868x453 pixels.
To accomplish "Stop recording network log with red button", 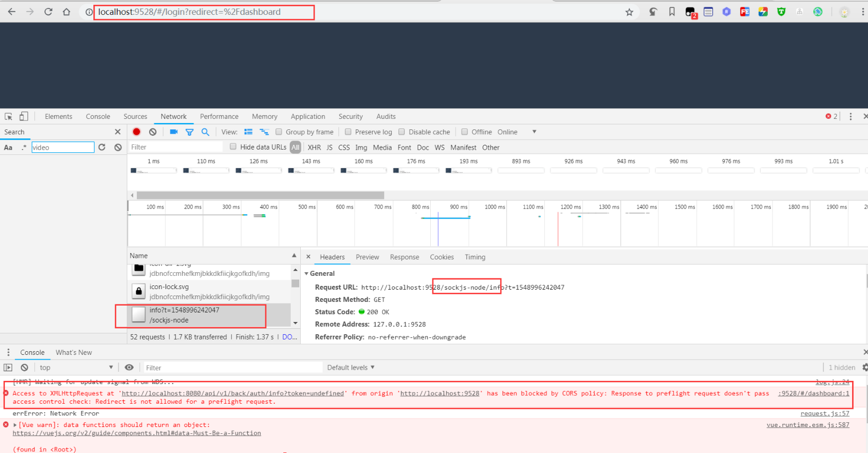I will [x=137, y=132].
